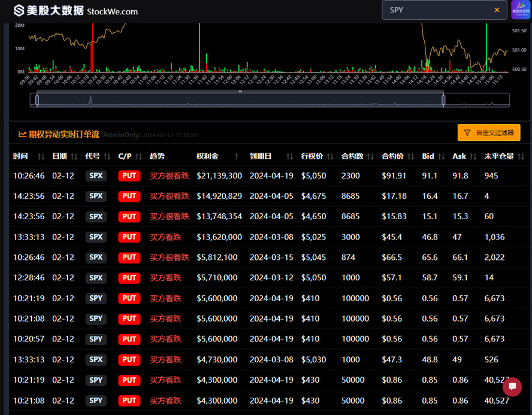Sort by 合约价 column arrows
Viewport: 532px width, 415px height.
coord(410,156)
